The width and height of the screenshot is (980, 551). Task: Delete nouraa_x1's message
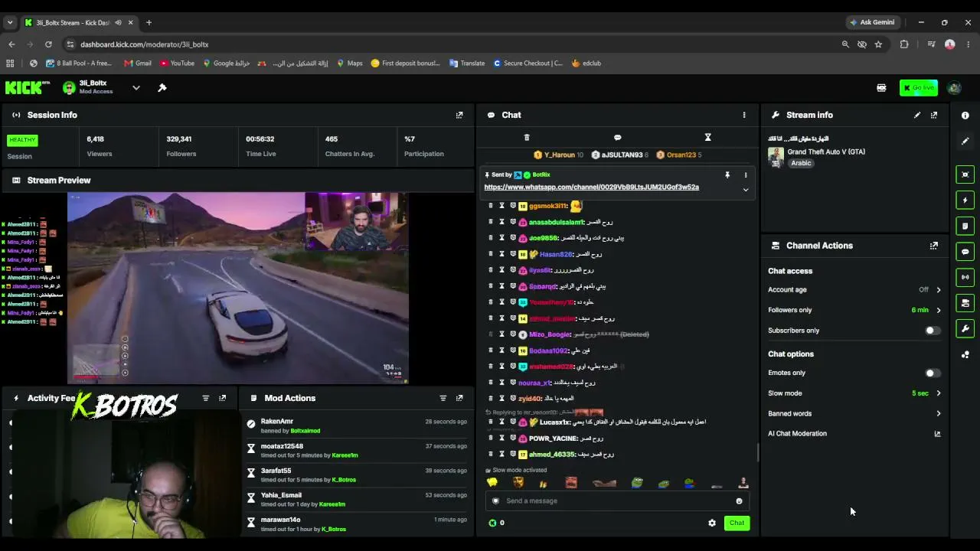pyautogui.click(x=491, y=383)
